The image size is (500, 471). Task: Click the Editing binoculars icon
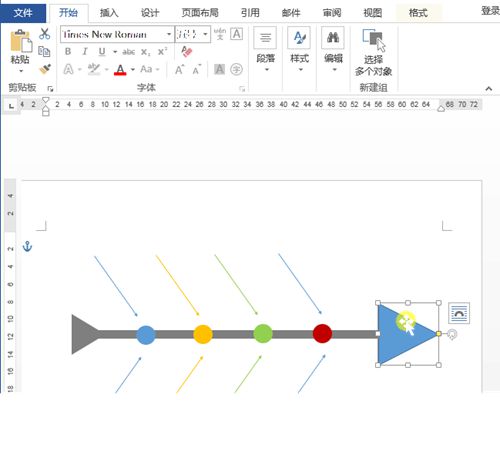point(333,37)
